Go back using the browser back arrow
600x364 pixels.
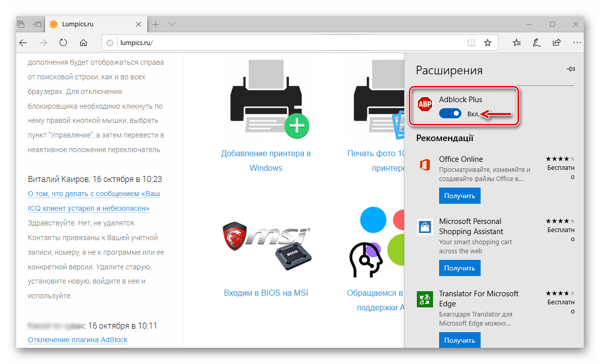(x=23, y=43)
